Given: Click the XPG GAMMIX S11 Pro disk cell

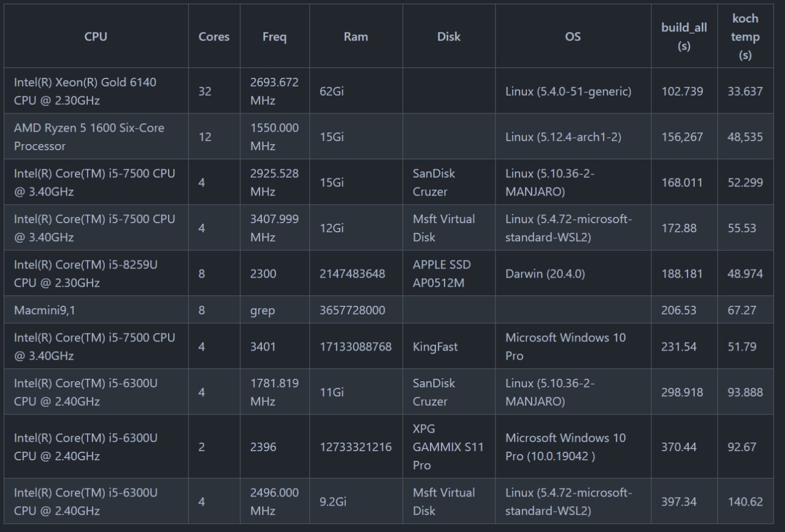Looking at the screenshot, I should [x=448, y=447].
